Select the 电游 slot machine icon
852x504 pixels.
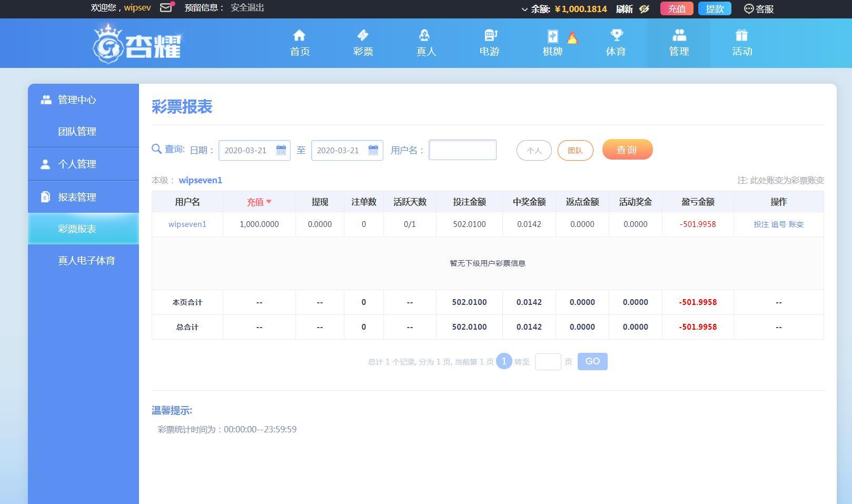(x=490, y=36)
